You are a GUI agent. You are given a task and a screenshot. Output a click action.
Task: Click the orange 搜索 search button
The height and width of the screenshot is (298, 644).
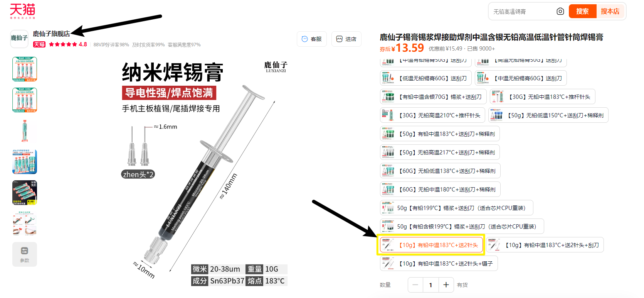point(582,12)
